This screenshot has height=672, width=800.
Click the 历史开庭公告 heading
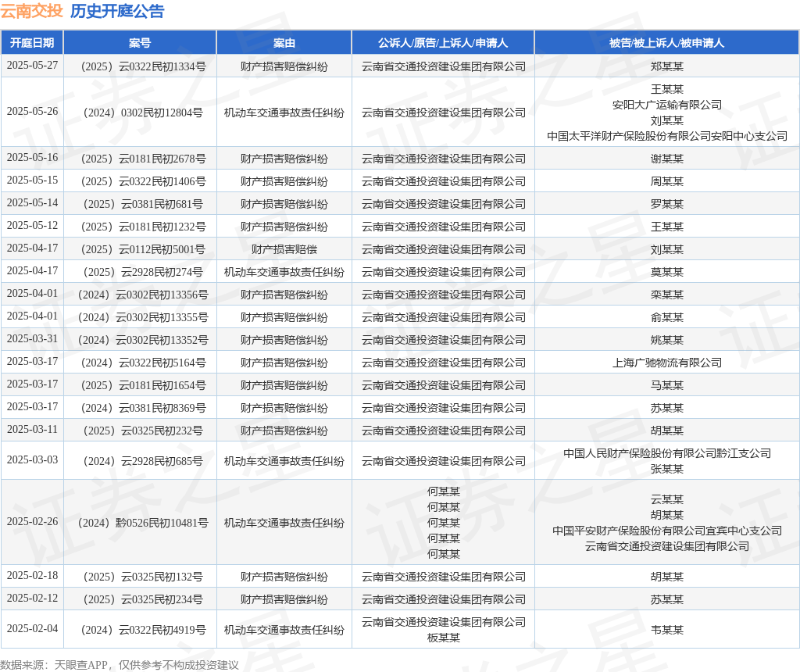click(x=117, y=11)
